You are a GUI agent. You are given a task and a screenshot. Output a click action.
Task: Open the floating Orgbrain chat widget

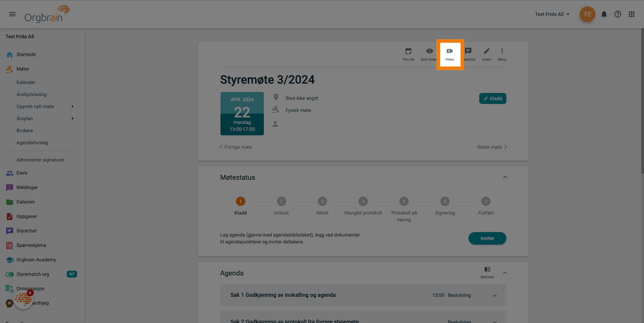coord(23,299)
